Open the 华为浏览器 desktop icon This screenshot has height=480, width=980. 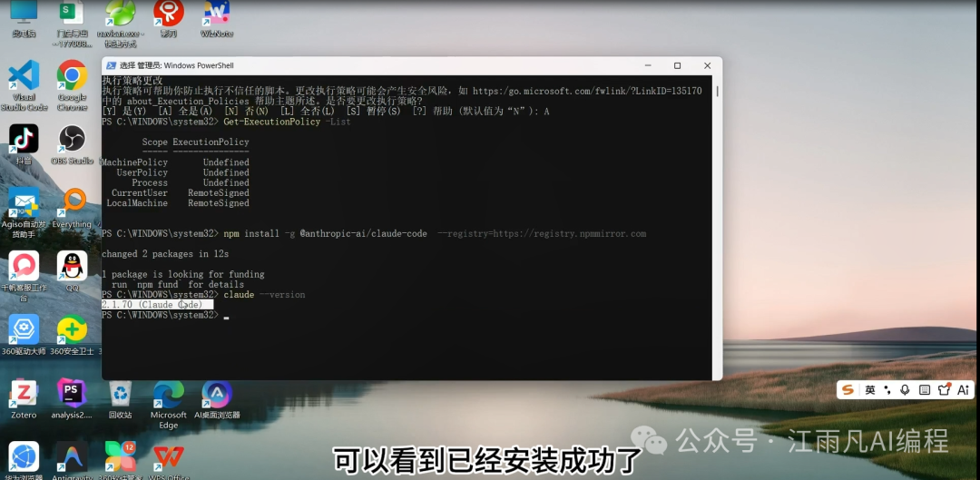24,460
